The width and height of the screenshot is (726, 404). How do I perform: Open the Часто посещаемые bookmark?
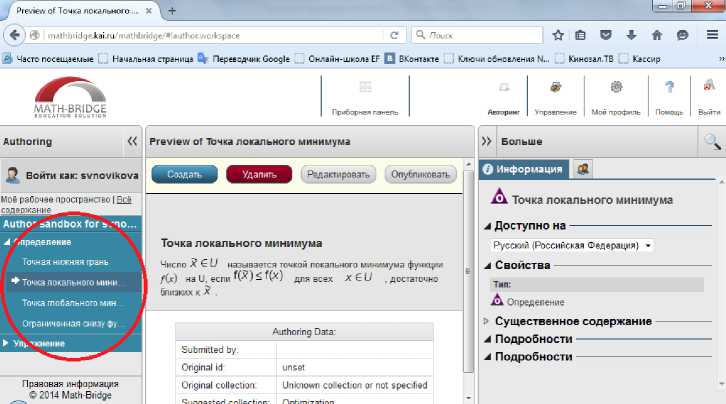(x=48, y=59)
